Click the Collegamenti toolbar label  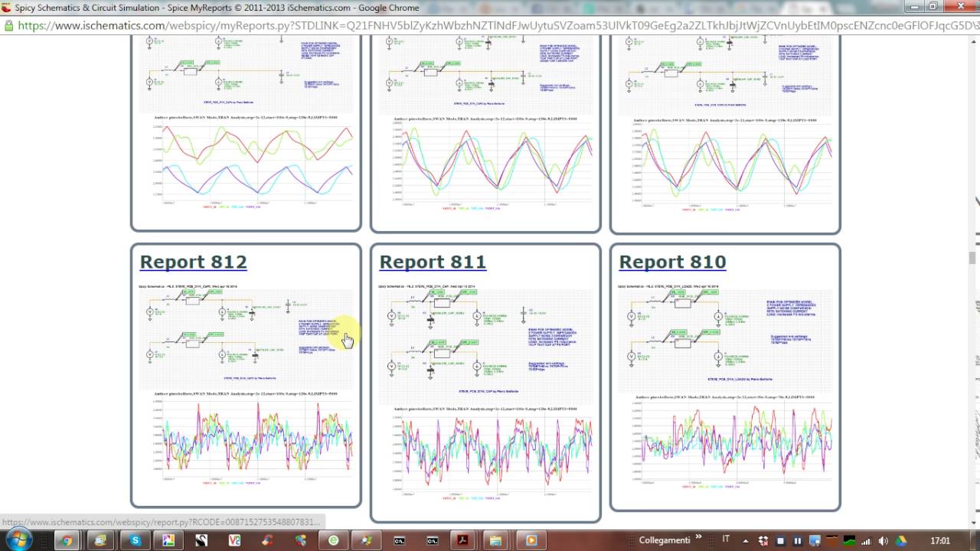click(x=665, y=540)
